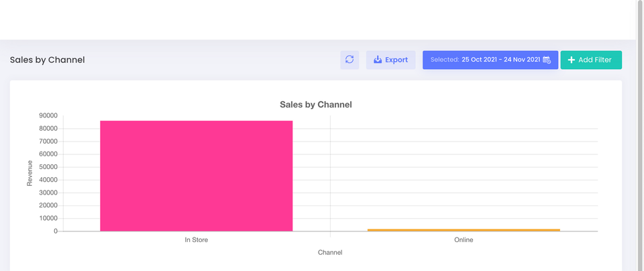Image resolution: width=644 pixels, height=271 pixels.
Task: Click the chart title Sales by Channel
Action: 316,105
